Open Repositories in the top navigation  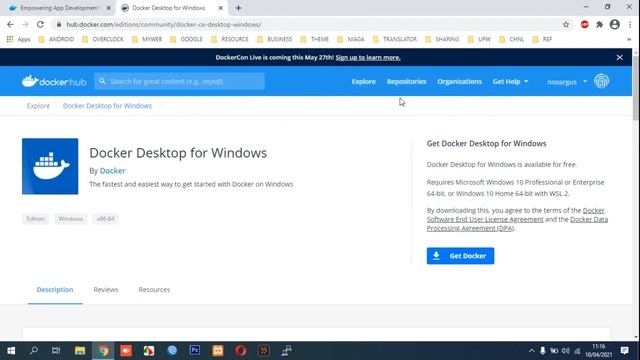407,82
